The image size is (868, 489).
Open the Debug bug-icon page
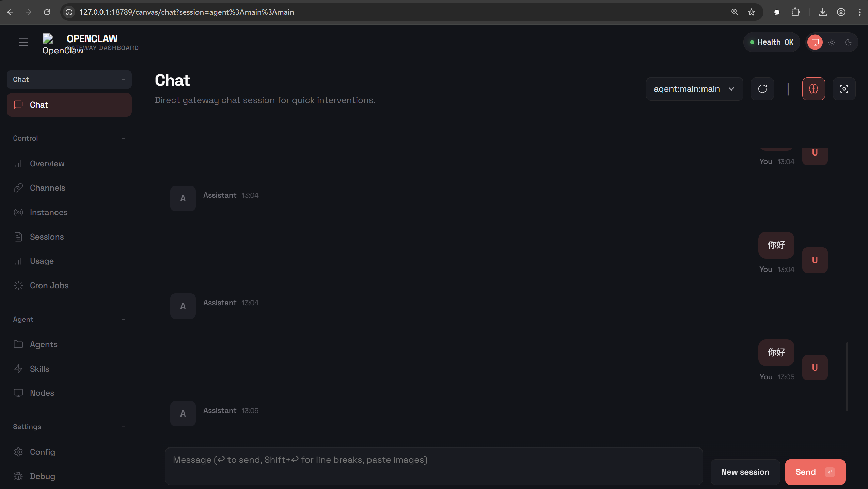[42, 476]
